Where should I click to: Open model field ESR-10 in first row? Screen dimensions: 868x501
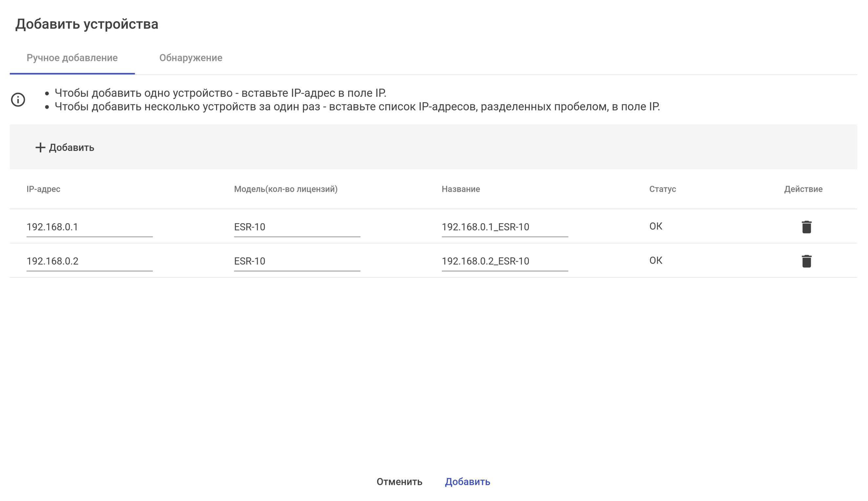pos(297,227)
